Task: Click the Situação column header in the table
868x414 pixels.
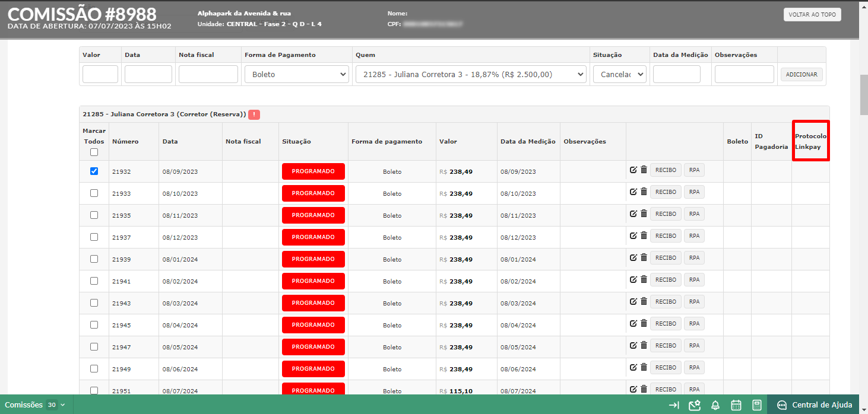Action: 296,142
